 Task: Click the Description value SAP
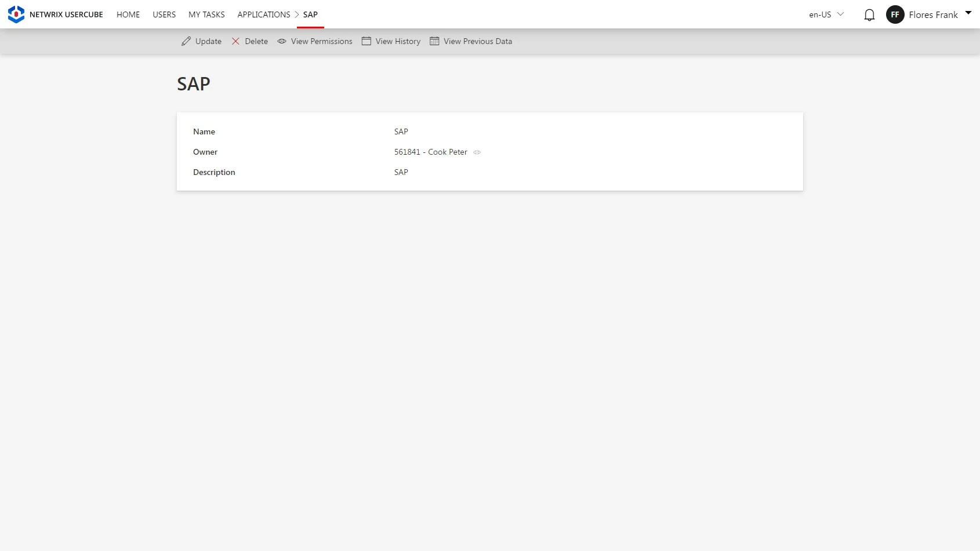(401, 172)
